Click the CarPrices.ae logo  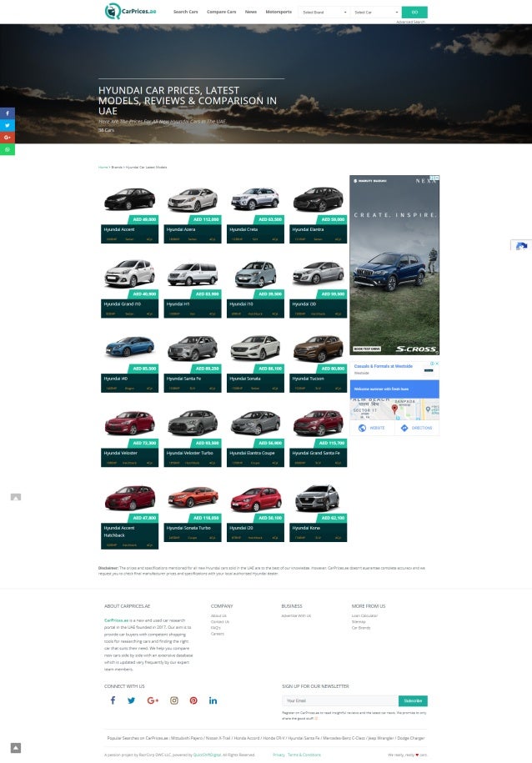[130, 11]
